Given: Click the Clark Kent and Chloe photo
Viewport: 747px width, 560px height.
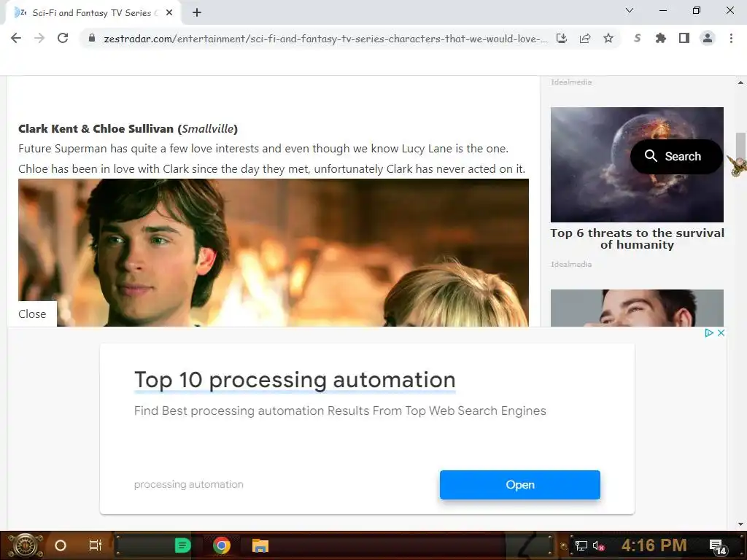Looking at the screenshot, I should [274, 252].
